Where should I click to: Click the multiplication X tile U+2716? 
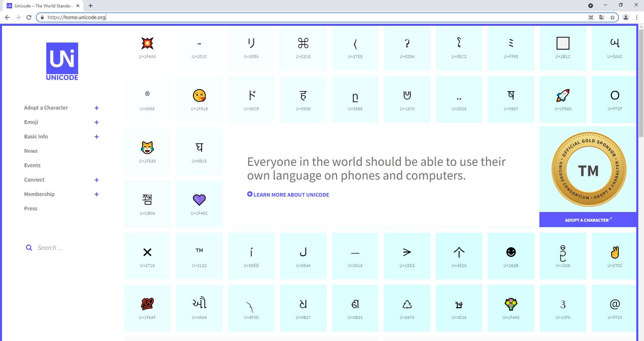[147, 256]
